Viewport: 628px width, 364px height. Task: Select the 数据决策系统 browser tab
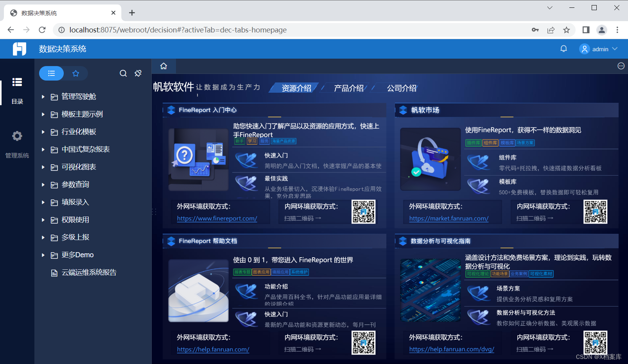pyautogui.click(x=63, y=13)
